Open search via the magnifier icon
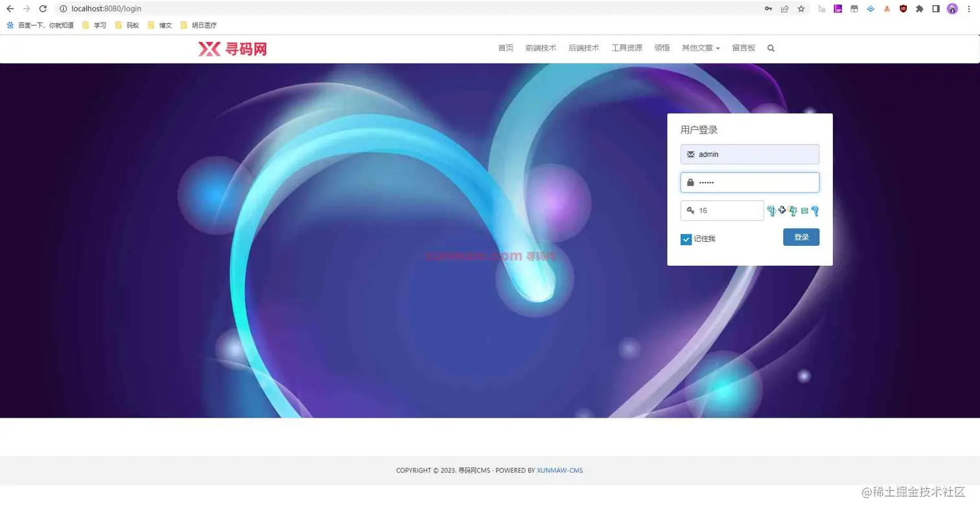Viewport: 980px width, 513px height. click(x=771, y=48)
